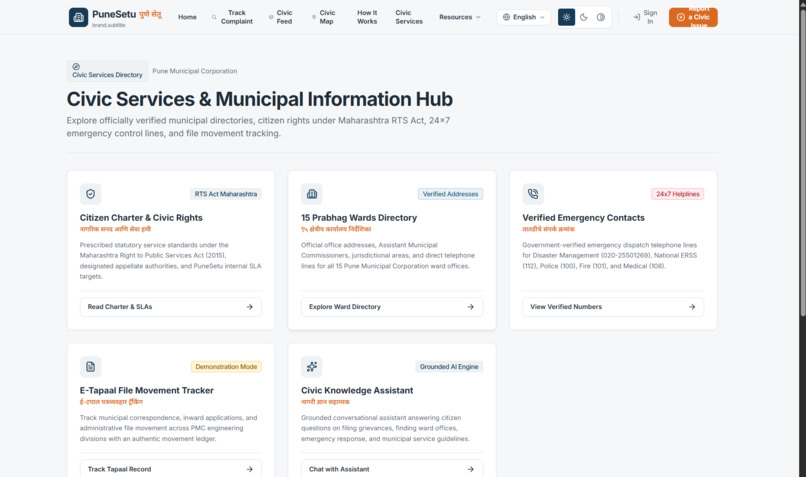Image resolution: width=806 pixels, height=477 pixels.
Task: Click search icon beside Track Complaint
Action: pos(214,17)
